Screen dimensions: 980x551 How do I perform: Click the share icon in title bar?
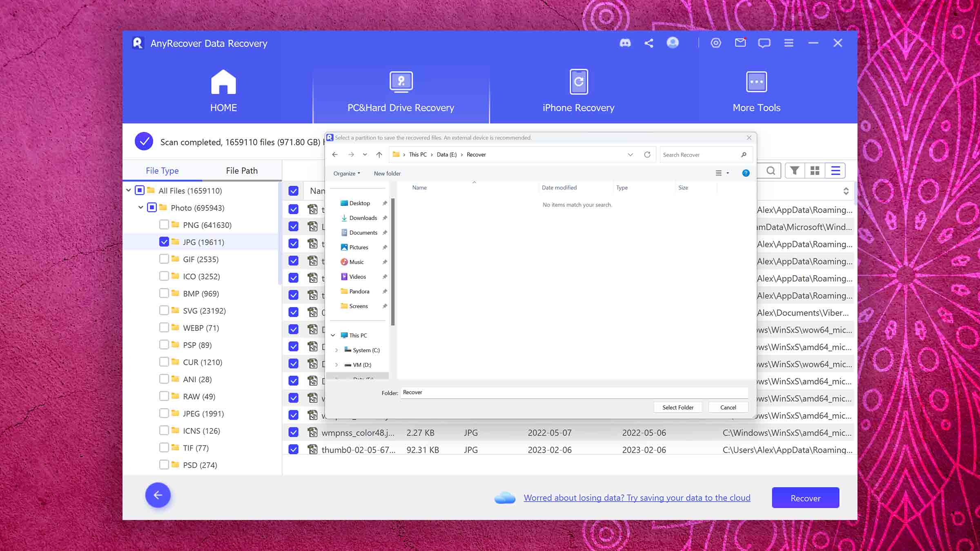click(x=649, y=43)
